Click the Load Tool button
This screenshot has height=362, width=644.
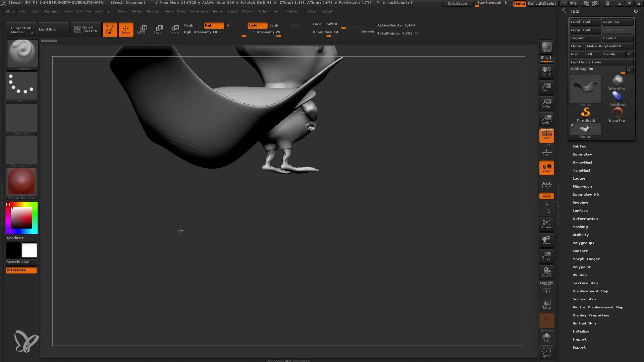pos(585,22)
